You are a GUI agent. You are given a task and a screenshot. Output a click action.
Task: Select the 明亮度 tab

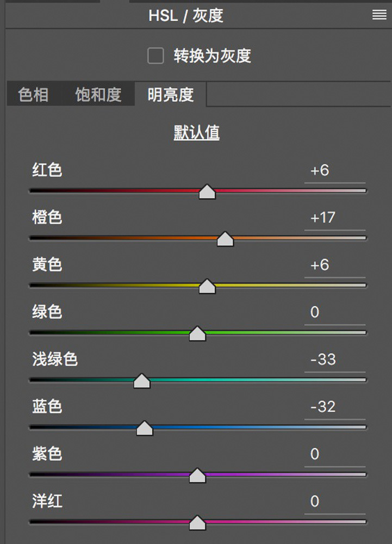171,95
